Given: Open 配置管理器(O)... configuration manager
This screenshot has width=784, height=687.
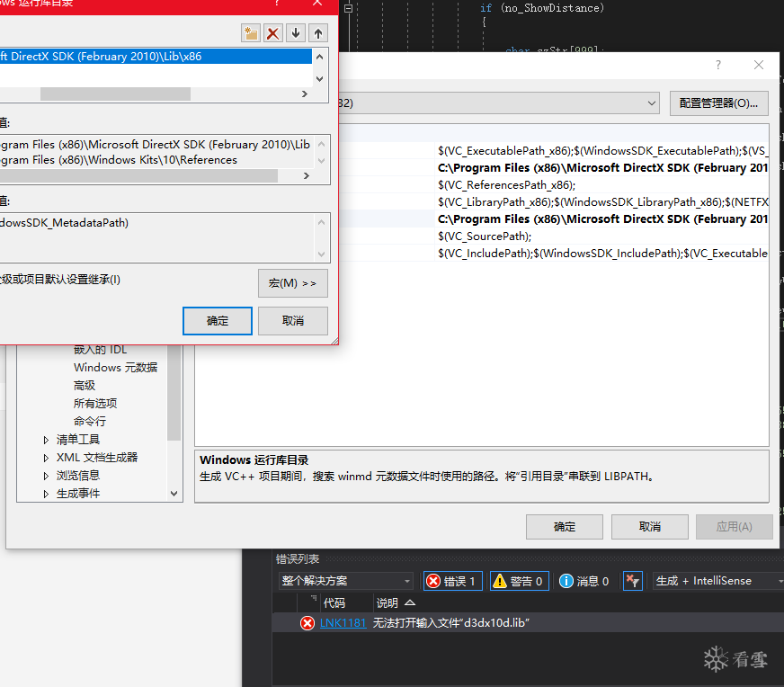Looking at the screenshot, I should (718, 103).
